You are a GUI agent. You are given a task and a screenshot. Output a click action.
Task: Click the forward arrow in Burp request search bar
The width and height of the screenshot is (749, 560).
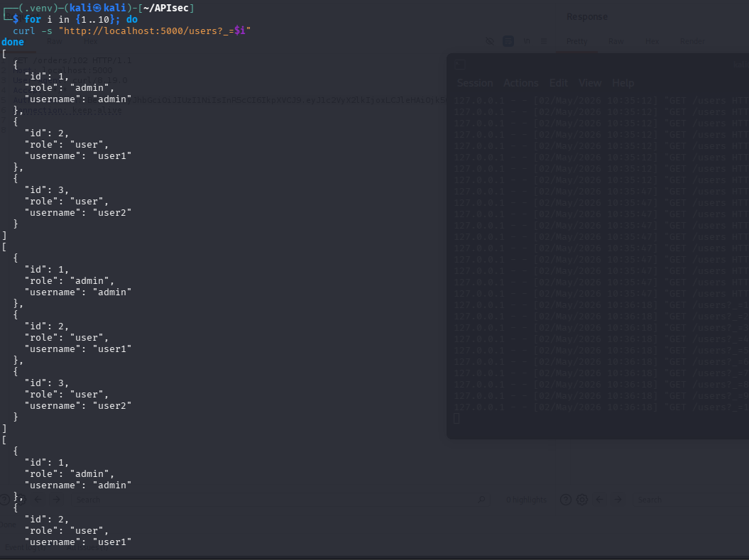[56, 500]
